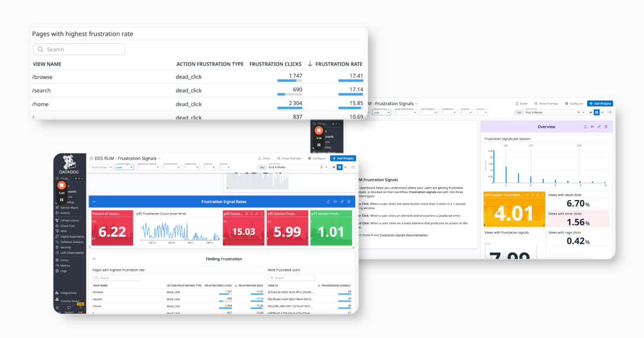
Task: Sort enlarged table by Frustration Rate
Action: point(335,64)
